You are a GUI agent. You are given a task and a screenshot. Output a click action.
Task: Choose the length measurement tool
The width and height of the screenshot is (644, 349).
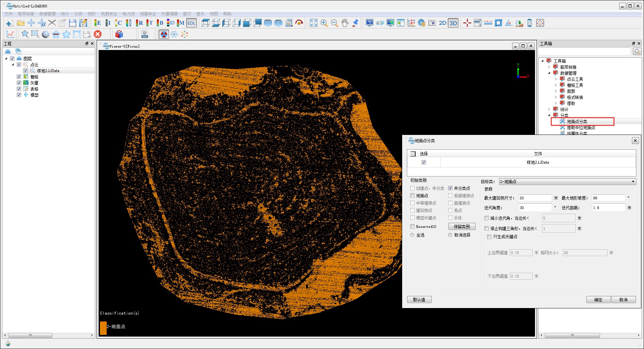(488, 23)
